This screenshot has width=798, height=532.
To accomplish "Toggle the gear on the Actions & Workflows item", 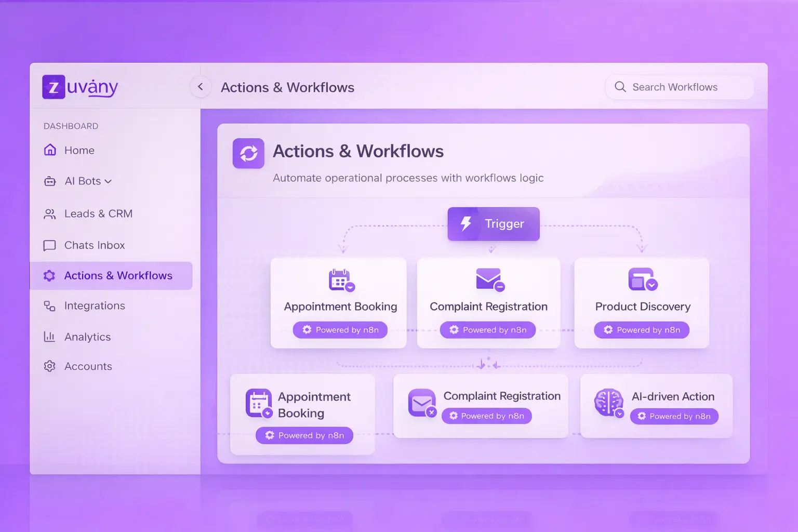I will click(49, 276).
